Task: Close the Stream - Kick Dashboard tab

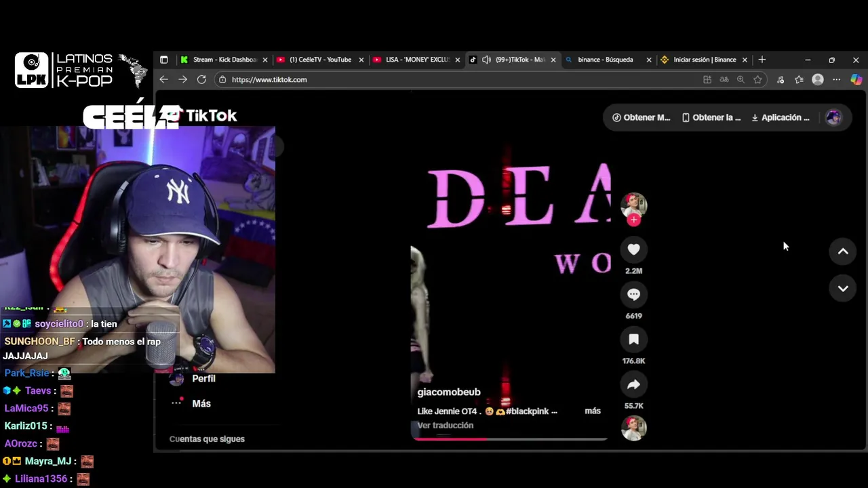Action: point(265,60)
